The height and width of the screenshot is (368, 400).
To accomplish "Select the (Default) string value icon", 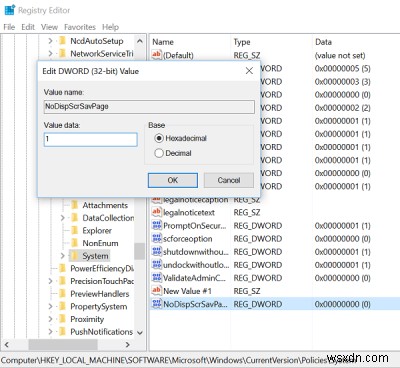I will coord(156,54).
